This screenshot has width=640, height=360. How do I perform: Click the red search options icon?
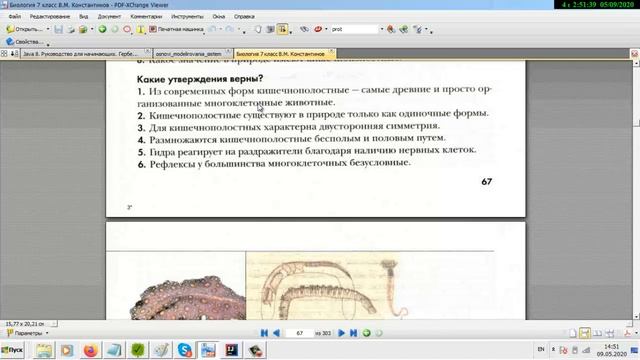tap(318, 29)
